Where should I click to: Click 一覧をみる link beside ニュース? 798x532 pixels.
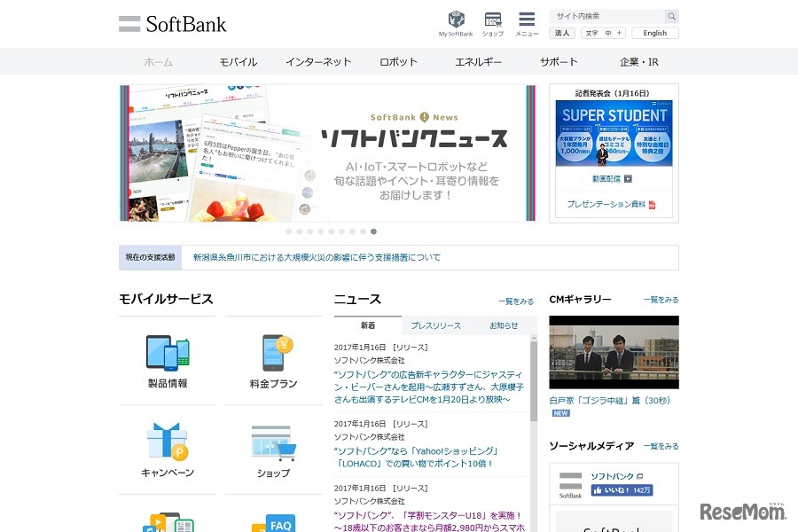516,301
